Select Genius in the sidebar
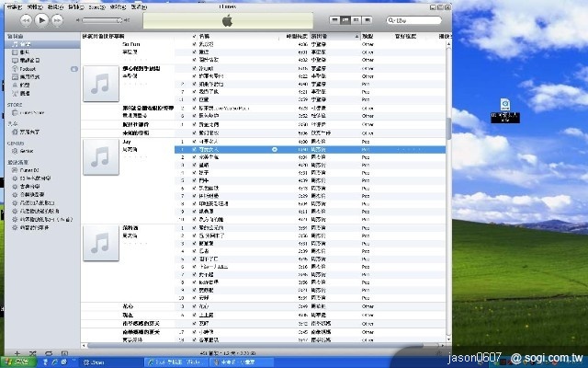Viewport: 588px width, 368px height. pos(27,152)
